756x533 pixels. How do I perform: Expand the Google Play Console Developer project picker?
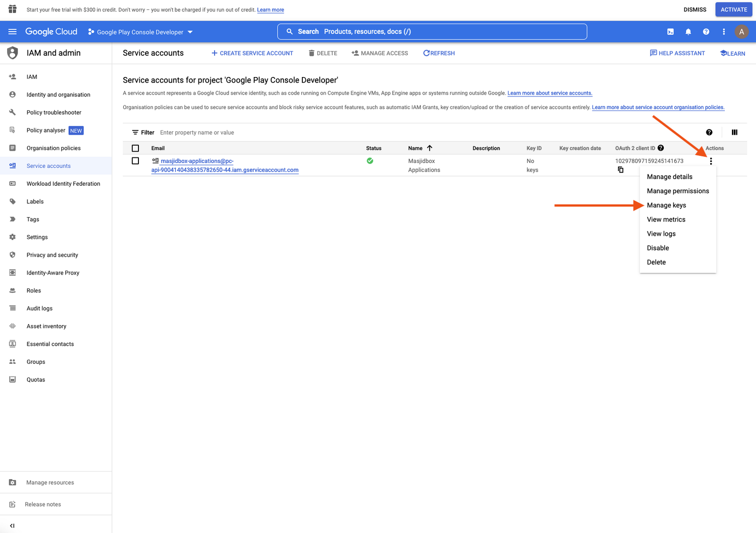[x=140, y=32]
